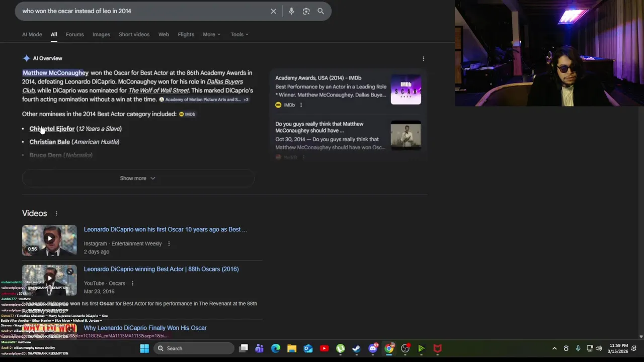The image size is (644, 362).
Task: Click the Videos section heading
Action: (x=34, y=214)
